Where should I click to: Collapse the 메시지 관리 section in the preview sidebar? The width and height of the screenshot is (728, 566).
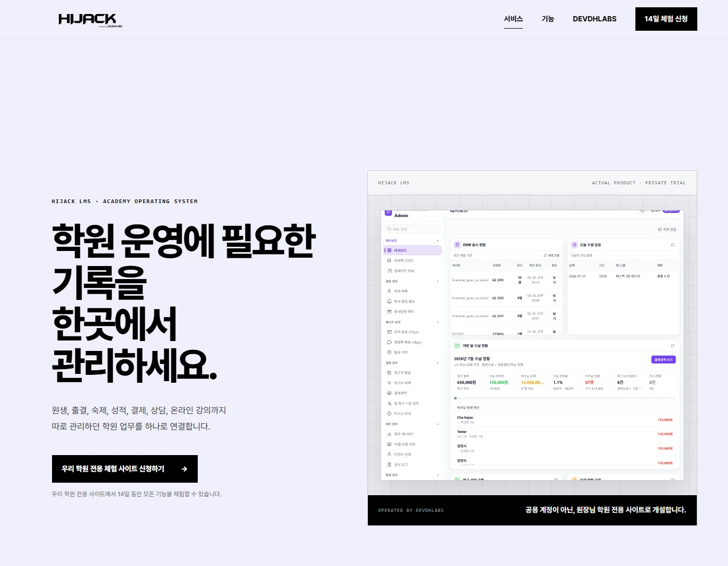[x=438, y=322]
